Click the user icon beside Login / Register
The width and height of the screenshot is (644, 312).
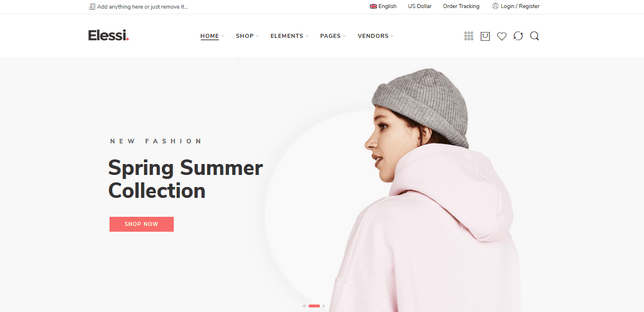click(495, 6)
